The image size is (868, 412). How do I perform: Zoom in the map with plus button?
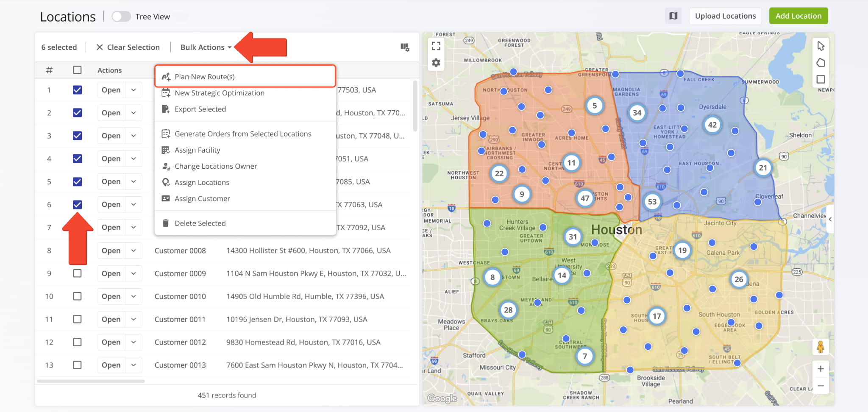tap(821, 369)
